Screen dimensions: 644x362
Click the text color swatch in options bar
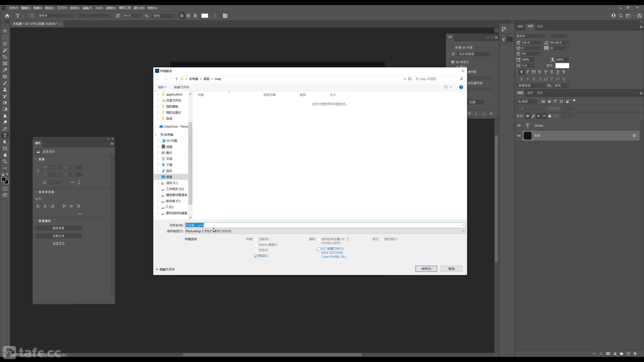[205, 16]
